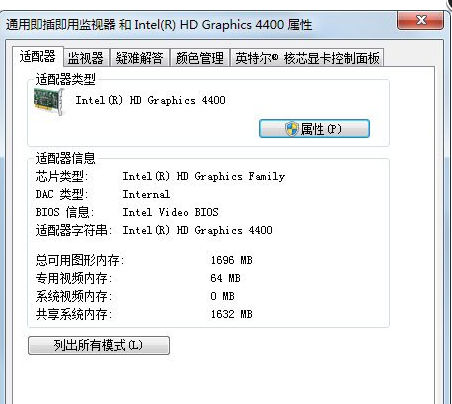Click the 专用视频内存 label
Viewport: 452px width, 404px height.
74,278
